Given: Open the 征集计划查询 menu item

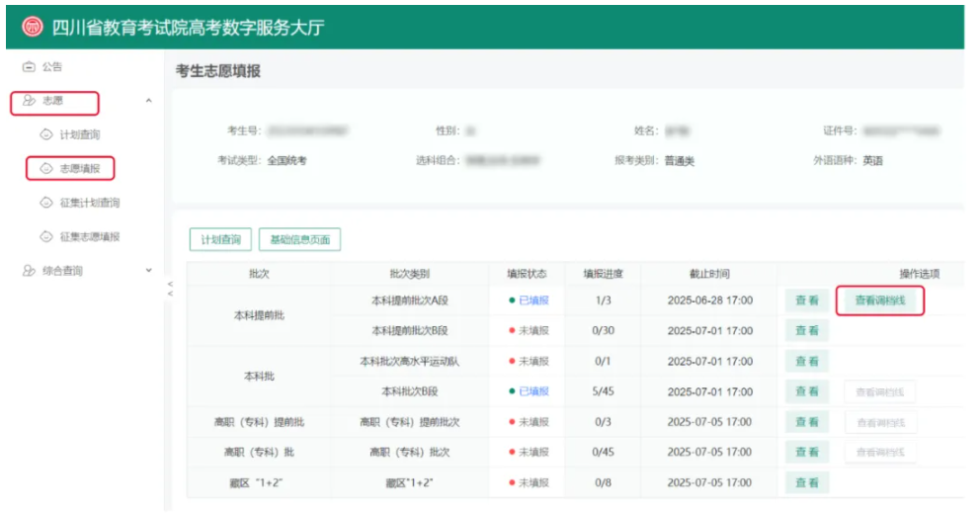Looking at the screenshot, I should coord(89,203).
